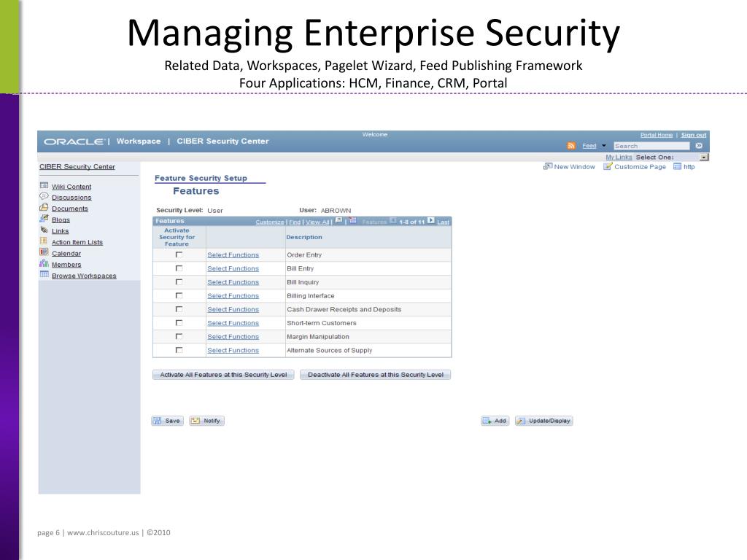Click the Add button icon

(487, 421)
